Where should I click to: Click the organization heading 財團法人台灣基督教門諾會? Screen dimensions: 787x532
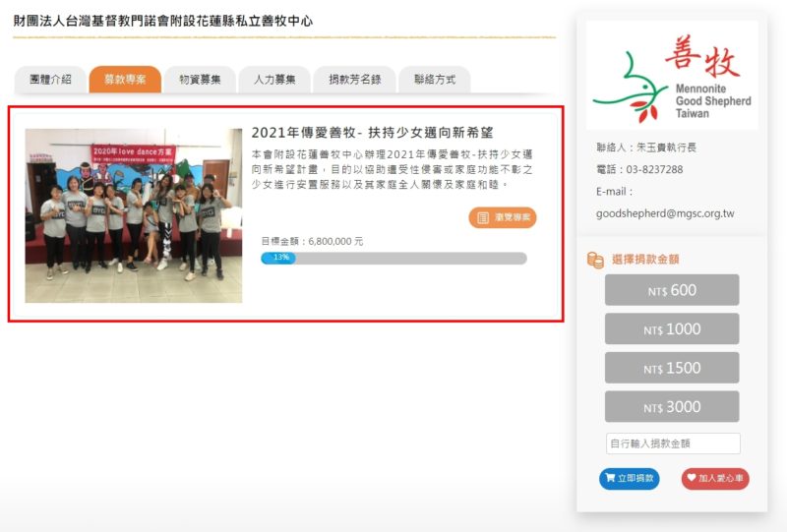(163, 21)
